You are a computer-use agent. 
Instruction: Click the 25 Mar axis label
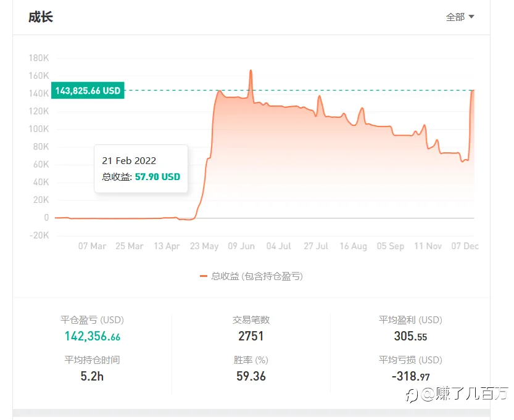[x=130, y=246]
